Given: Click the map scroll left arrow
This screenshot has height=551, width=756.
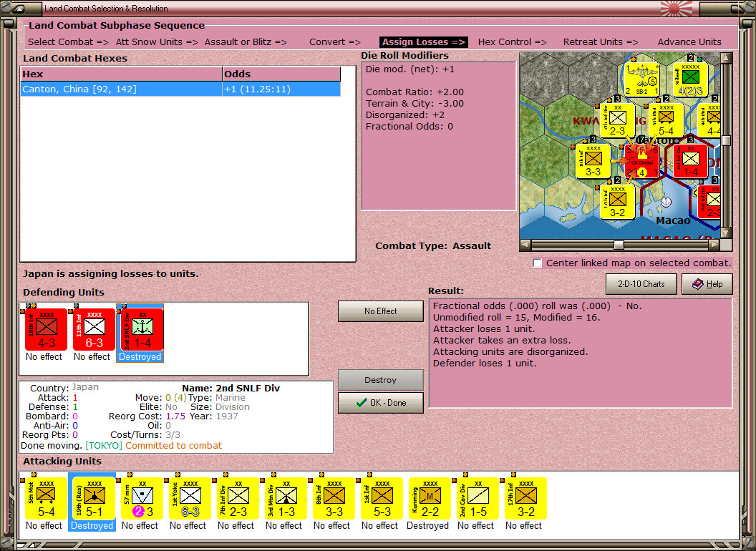Looking at the screenshot, I should [x=525, y=245].
